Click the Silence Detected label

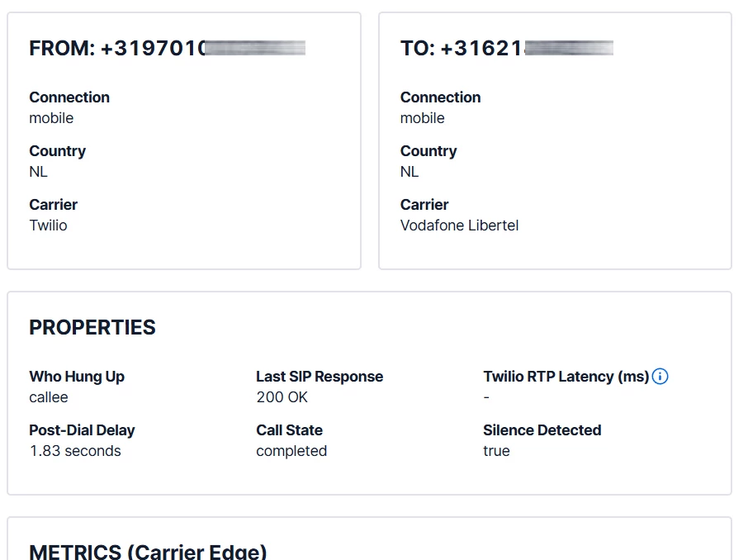[x=542, y=430]
